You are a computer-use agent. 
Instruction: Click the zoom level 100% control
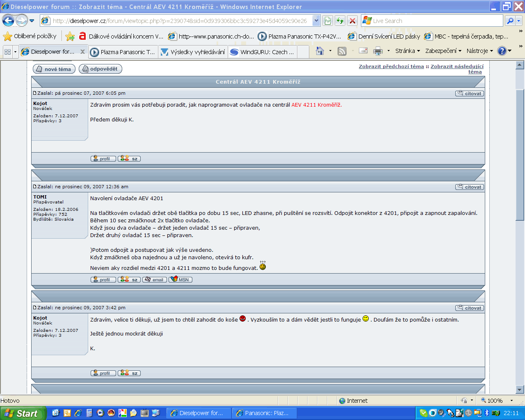[494, 401]
